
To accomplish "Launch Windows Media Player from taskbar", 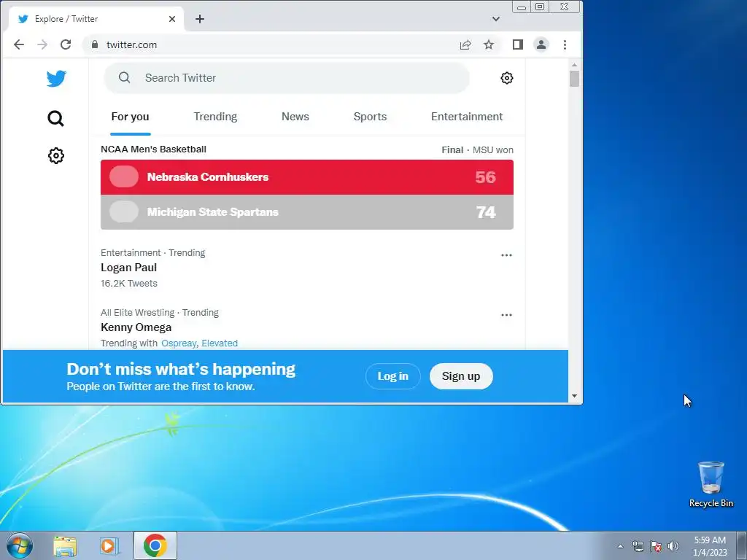I will tap(109, 545).
